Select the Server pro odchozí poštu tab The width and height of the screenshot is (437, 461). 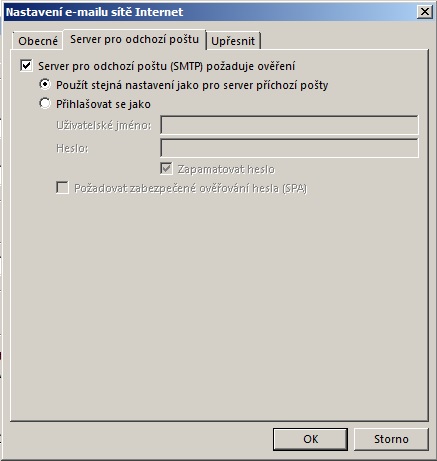pos(134,39)
